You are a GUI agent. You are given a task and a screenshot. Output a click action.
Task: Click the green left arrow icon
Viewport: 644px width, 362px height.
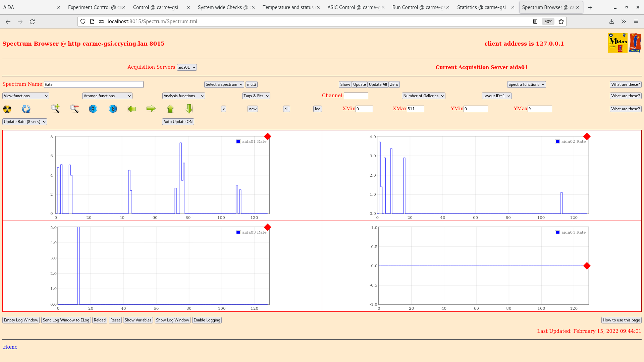(132, 109)
